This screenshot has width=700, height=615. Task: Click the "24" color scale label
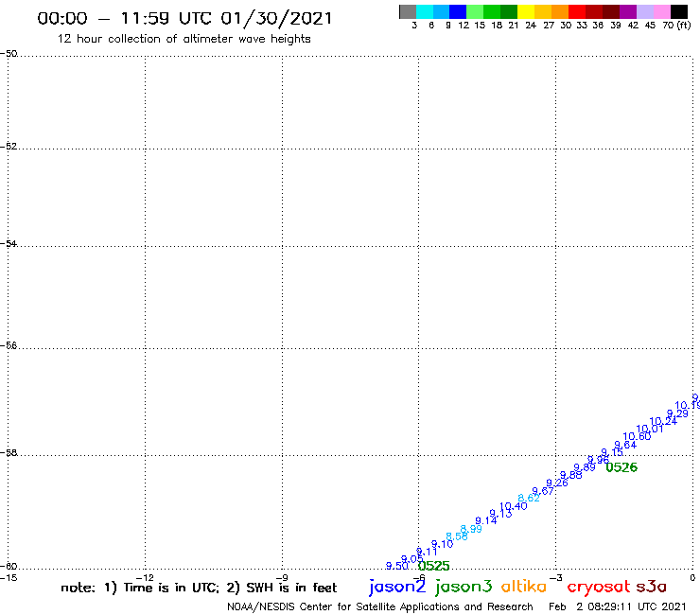click(x=531, y=25)
